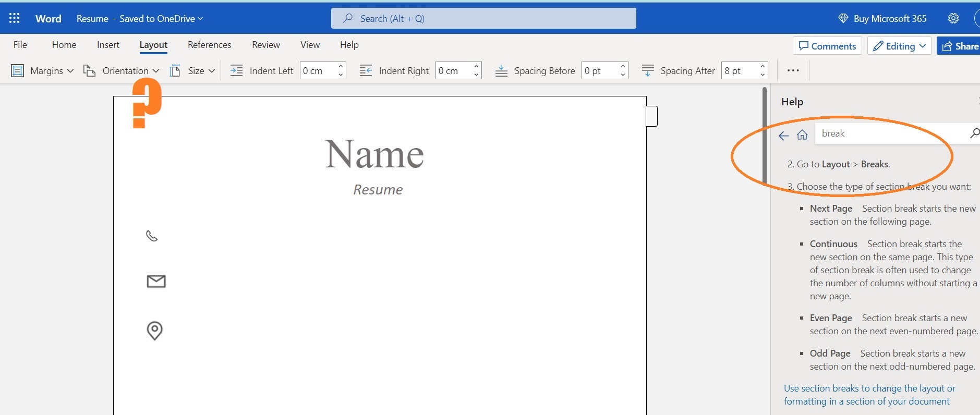Click Buy Microsoft 365

[882, 18]
